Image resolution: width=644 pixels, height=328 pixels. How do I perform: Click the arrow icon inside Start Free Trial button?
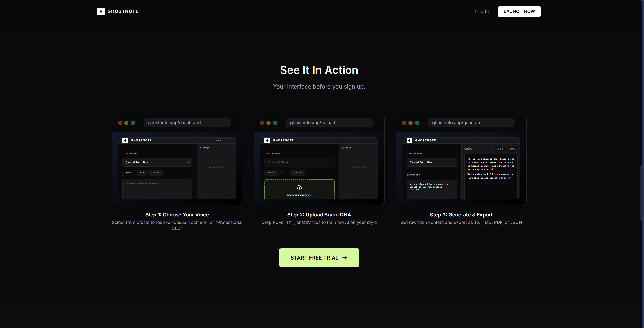point(345,258)
